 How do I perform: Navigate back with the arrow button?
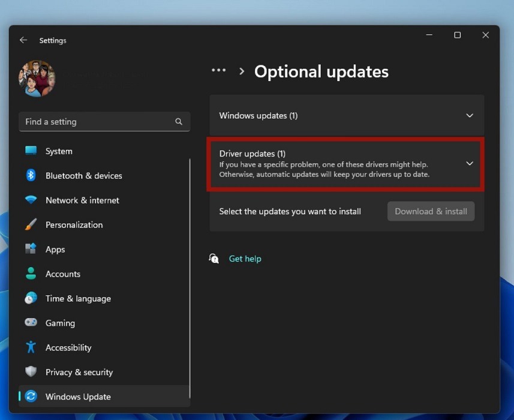coord(23,40)
